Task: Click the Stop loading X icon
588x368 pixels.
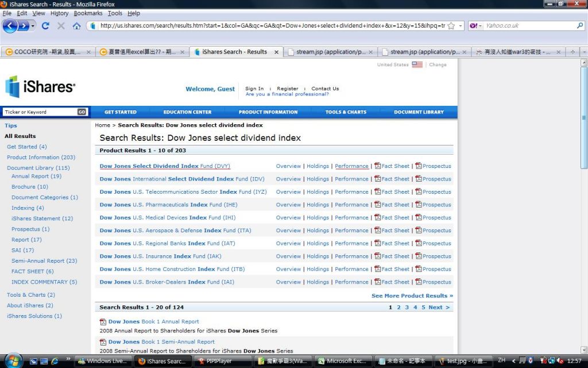Action: coord(61,26)
